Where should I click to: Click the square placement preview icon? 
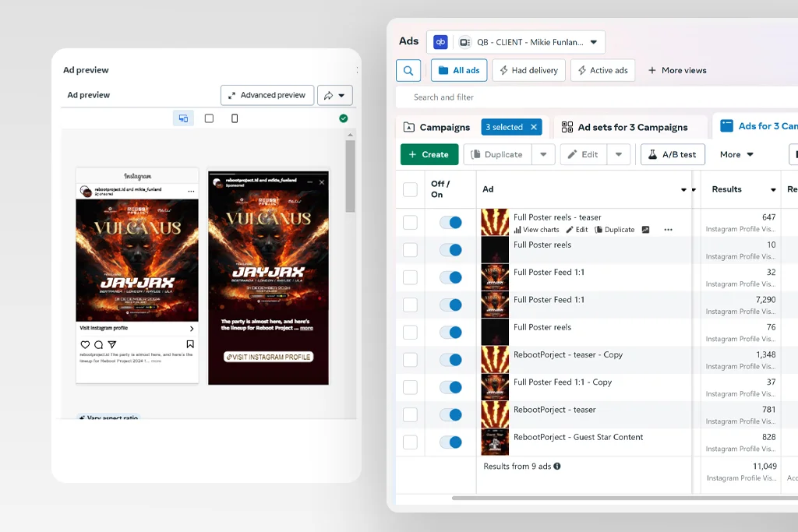tap(209, 118)
